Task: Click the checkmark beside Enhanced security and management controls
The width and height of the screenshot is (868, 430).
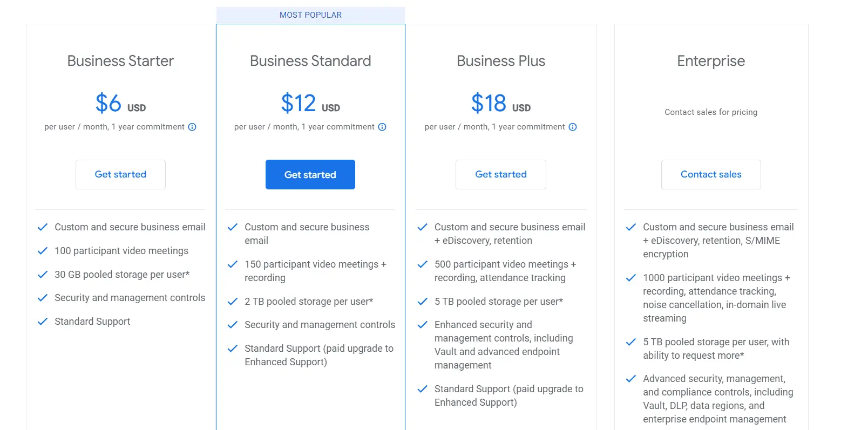Action: 422,324
